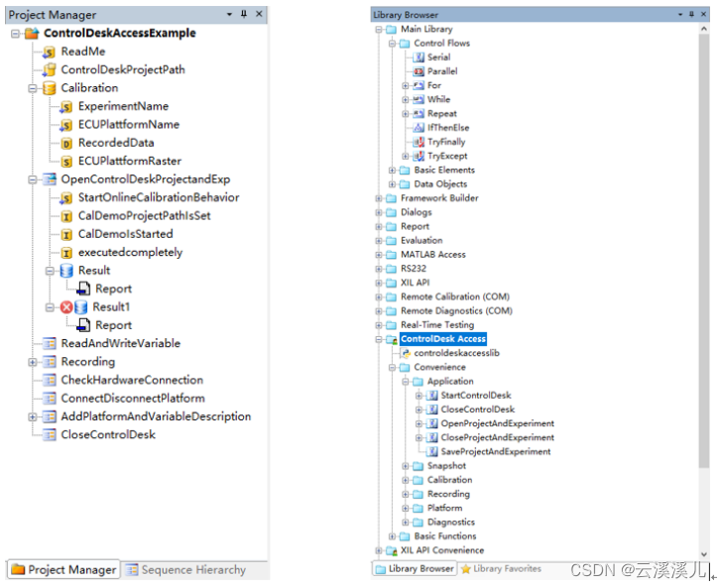Expand the Snapshot folder

coord(405,466)
